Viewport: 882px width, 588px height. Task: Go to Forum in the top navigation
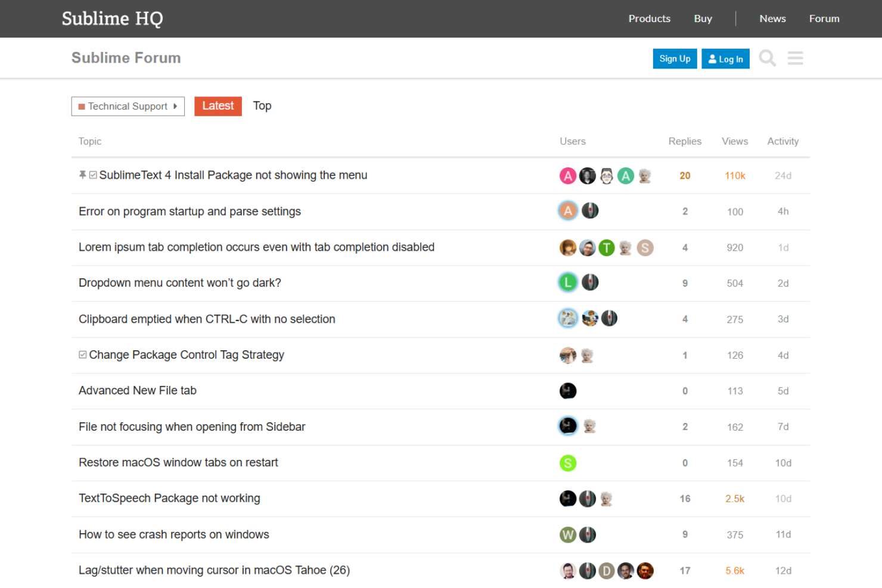click(x=824, y=18)
